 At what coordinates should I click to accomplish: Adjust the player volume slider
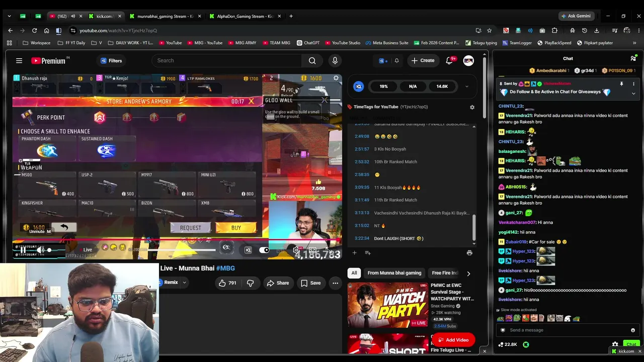click(x=49, y=250)
